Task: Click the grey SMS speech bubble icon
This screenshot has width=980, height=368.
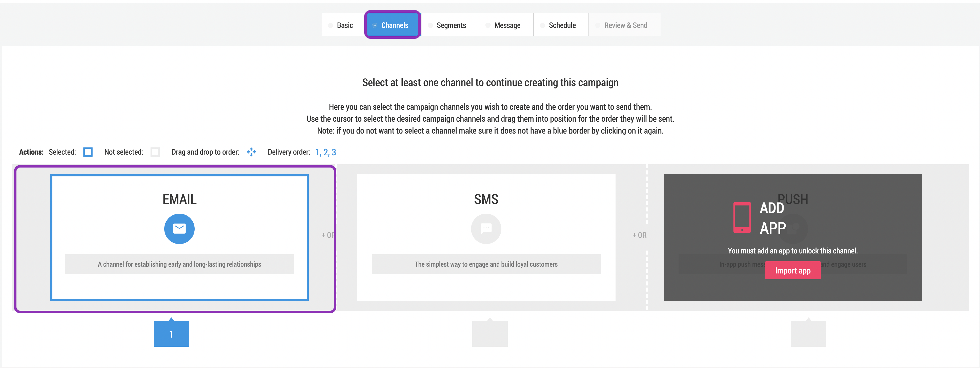Action: pyautogui.click(x=486, y=229)
